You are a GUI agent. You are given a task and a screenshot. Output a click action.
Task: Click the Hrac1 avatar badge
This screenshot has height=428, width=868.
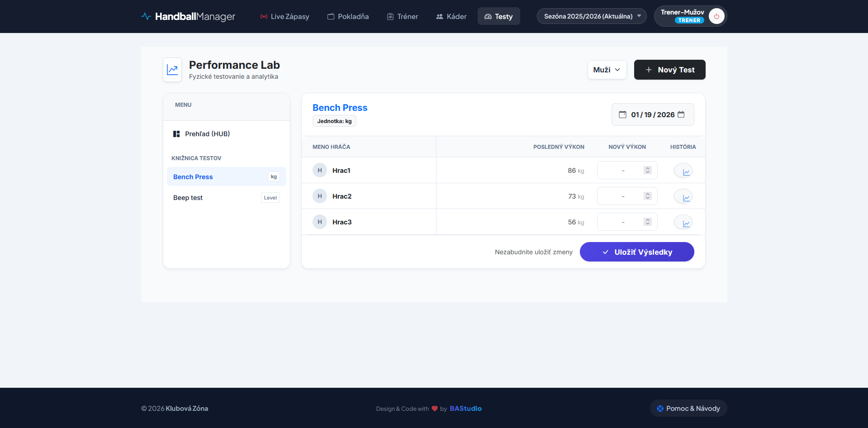click(x=320, y=171)
